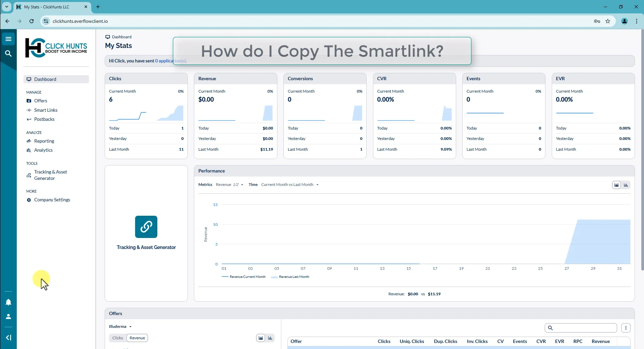Collapse the sidebar with arrow icon
This screenshot has height=349, width=644.
click(x=8, y=338)
